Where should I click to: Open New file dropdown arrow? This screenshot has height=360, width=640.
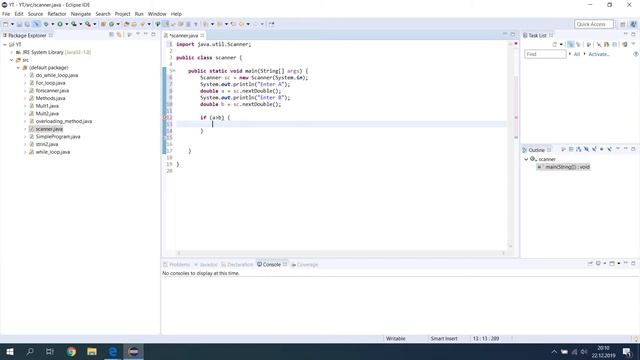pos(12,24)
